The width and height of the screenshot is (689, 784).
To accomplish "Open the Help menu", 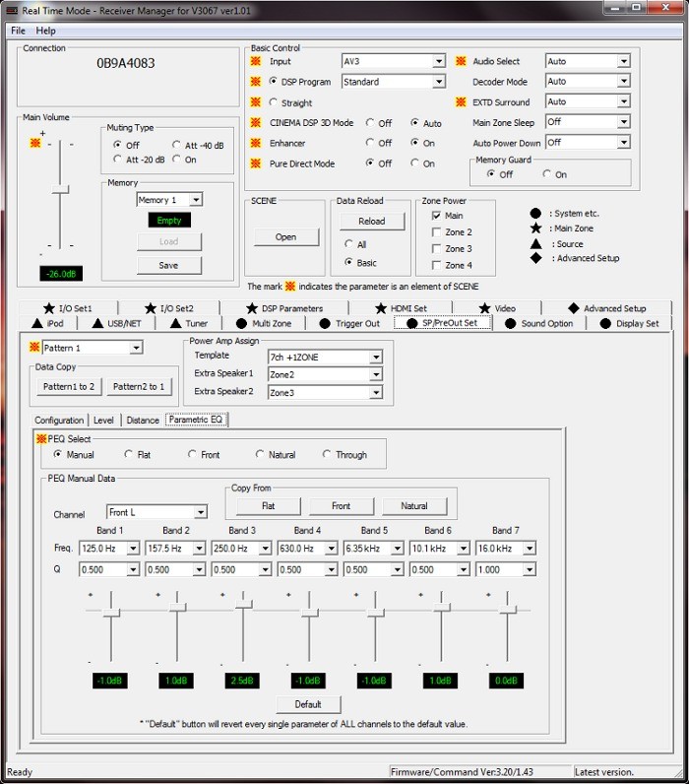I will [45, 31].
